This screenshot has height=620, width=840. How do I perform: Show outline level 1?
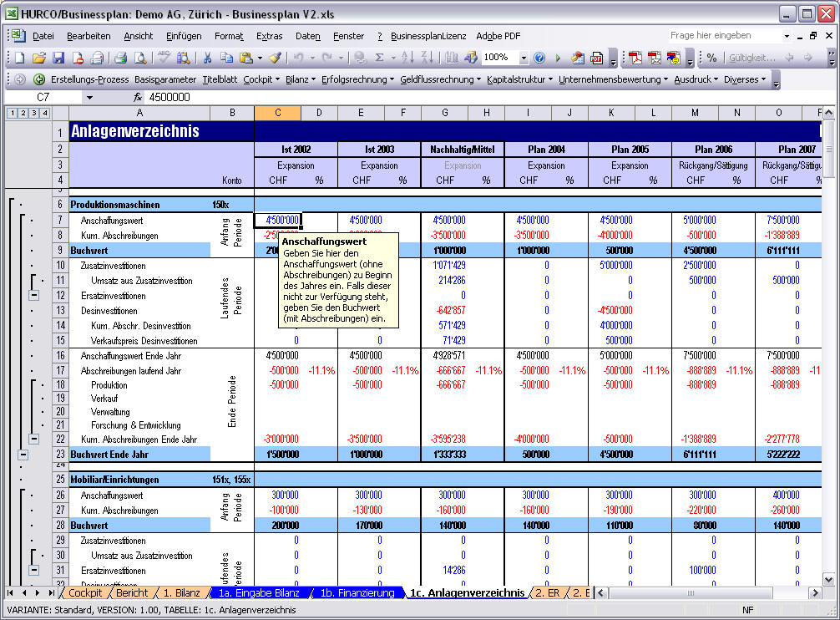13,113
